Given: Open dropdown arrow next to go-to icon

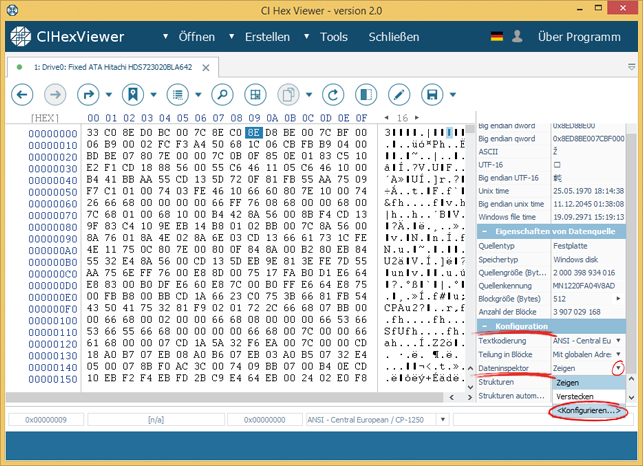Looking at the screenshot, I should (x=109, y=95).
